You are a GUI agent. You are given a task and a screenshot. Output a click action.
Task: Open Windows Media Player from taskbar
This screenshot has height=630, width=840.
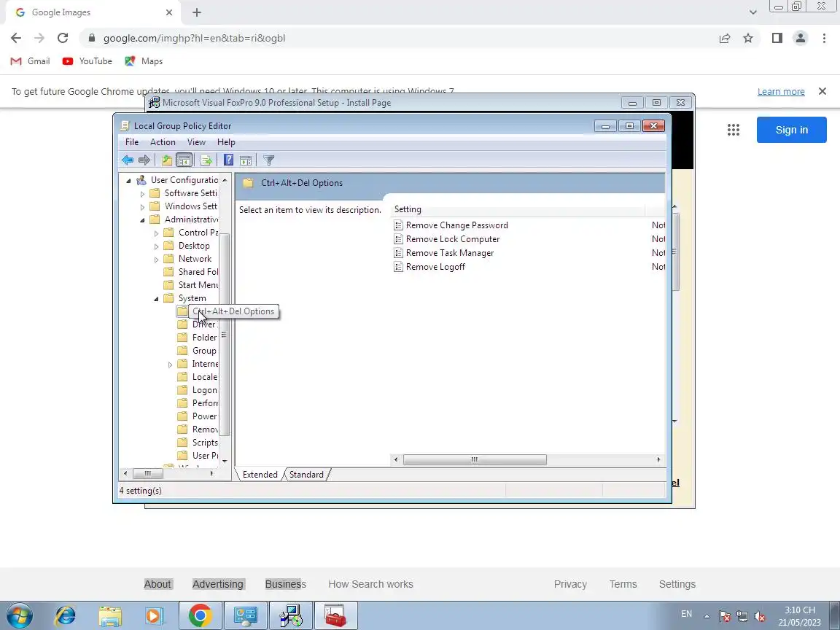point(155,615)
